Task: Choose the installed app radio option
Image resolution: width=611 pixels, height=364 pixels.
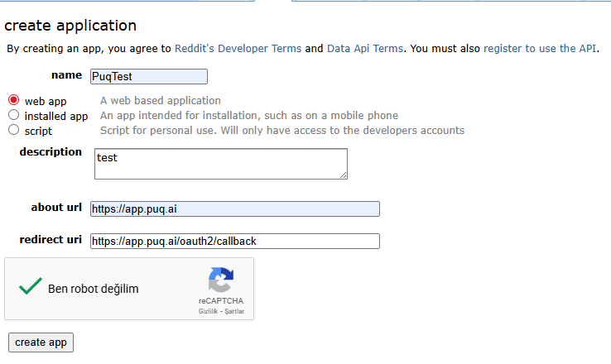Action: pos(14,115)
